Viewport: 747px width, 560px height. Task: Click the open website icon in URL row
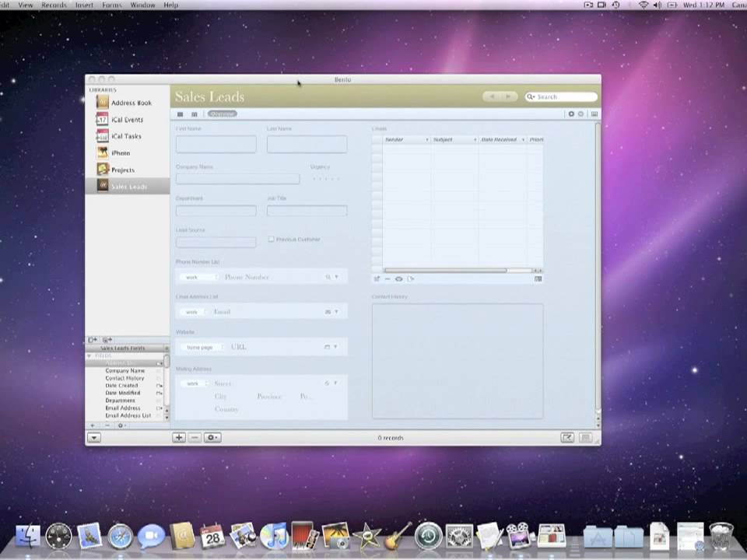(327, 347)
